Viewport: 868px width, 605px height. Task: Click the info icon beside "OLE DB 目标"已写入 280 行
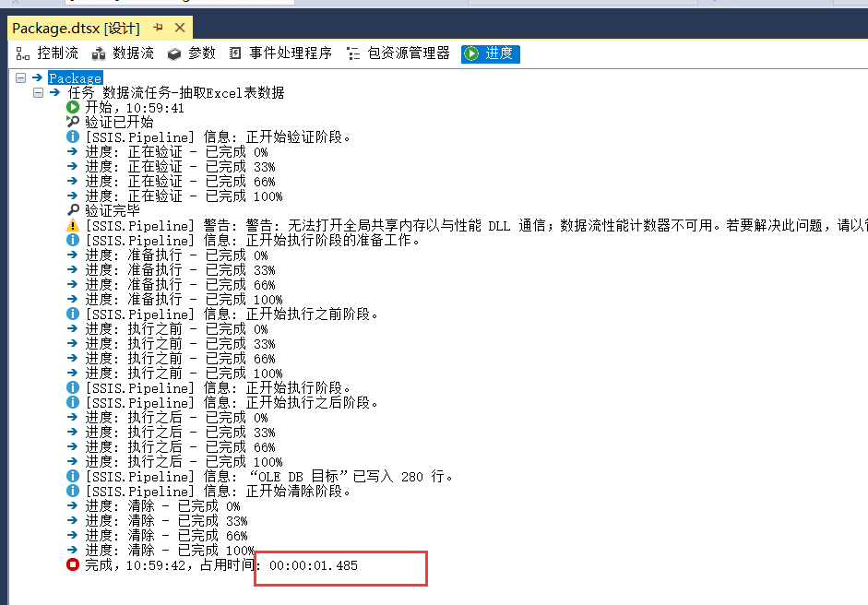coord(73,476)
